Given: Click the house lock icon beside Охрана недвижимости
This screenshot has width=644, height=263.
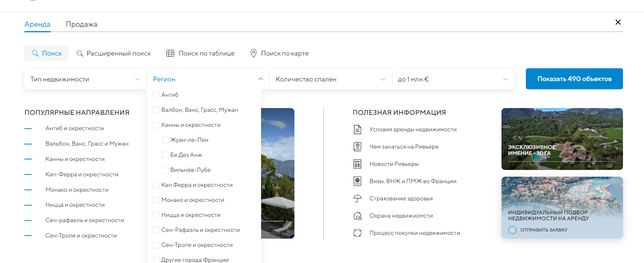Looking at the screenshot, I should [x=357, y=216].
